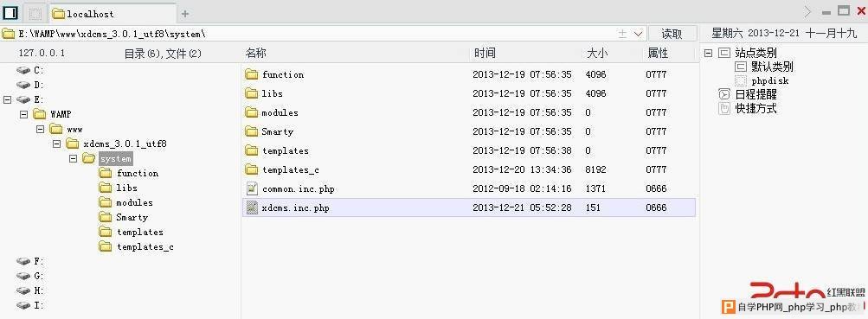The height and width of the screenshot is (319, 868).
Task: Click the templates folder icon in the file list
Action: (x=252, y=150)
